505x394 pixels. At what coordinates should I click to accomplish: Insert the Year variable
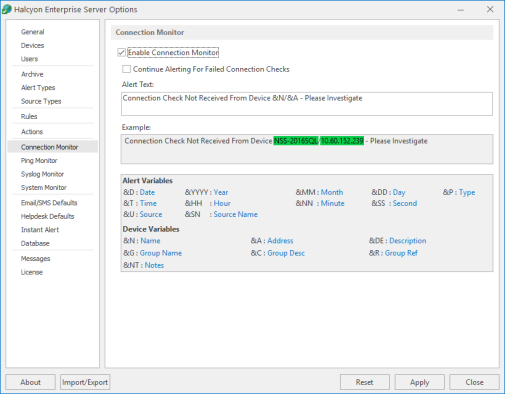[x=221, y=192]
